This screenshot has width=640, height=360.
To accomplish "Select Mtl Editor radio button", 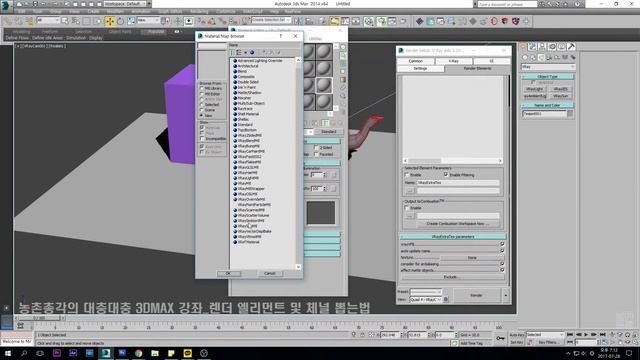I will pos(202,94).
